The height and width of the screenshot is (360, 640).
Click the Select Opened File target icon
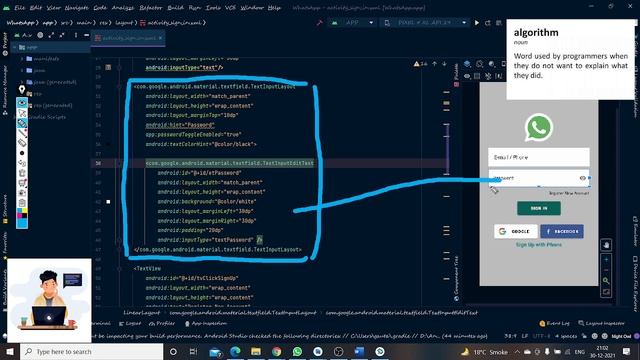tap(40, 36)
